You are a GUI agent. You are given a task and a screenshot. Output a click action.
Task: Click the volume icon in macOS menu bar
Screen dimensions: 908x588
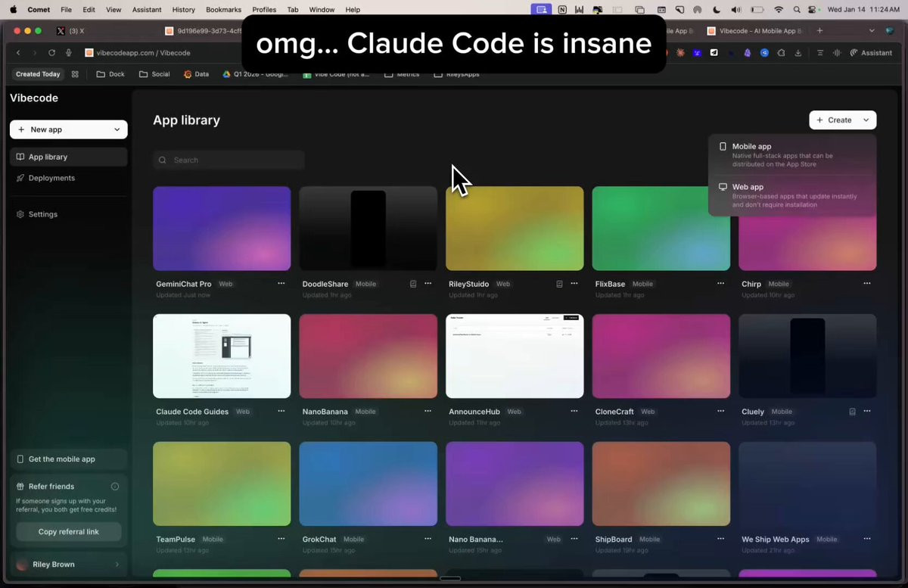[736, 10]
